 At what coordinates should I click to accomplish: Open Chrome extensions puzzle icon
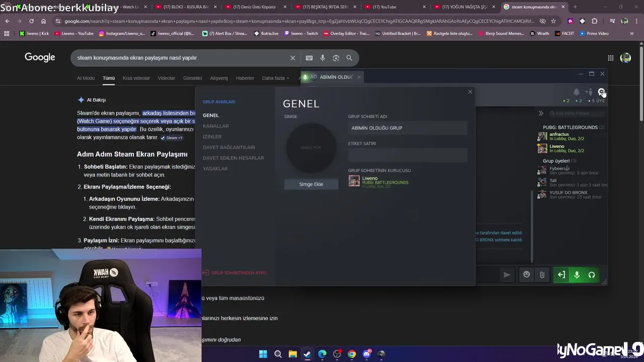tap(595, 21)
